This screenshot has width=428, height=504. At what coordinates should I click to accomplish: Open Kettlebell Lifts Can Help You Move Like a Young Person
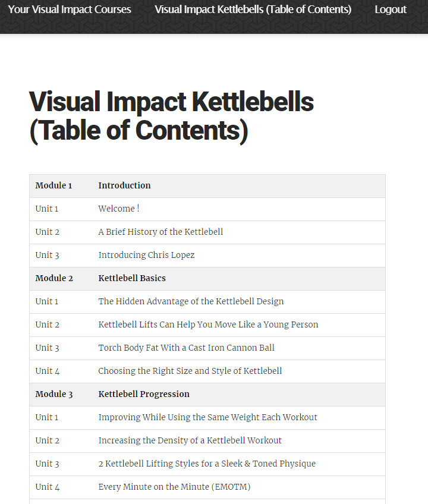207,325
